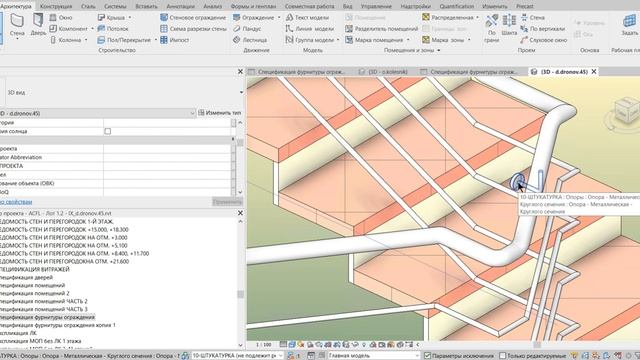This screenshot has height=360, width=640.
Task: Open the Архитектура ribbon tab
Action: [16, 6]
